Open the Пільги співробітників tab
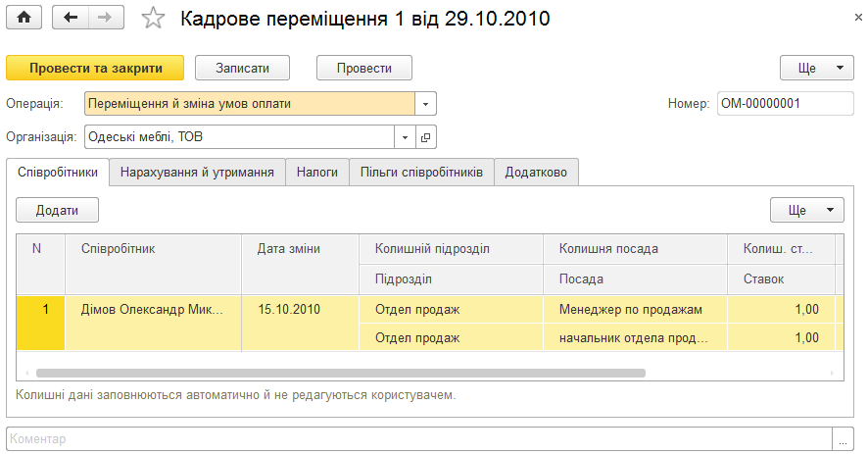 (421, 172)
